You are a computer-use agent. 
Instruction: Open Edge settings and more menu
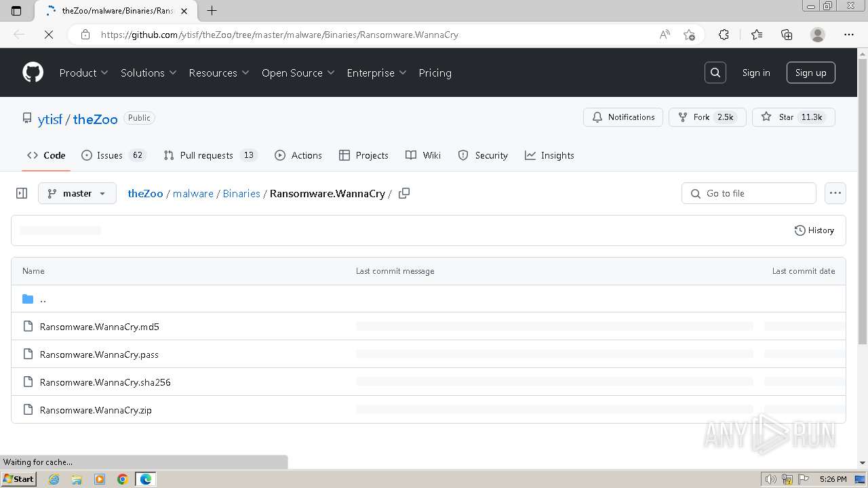pos(849,35)
